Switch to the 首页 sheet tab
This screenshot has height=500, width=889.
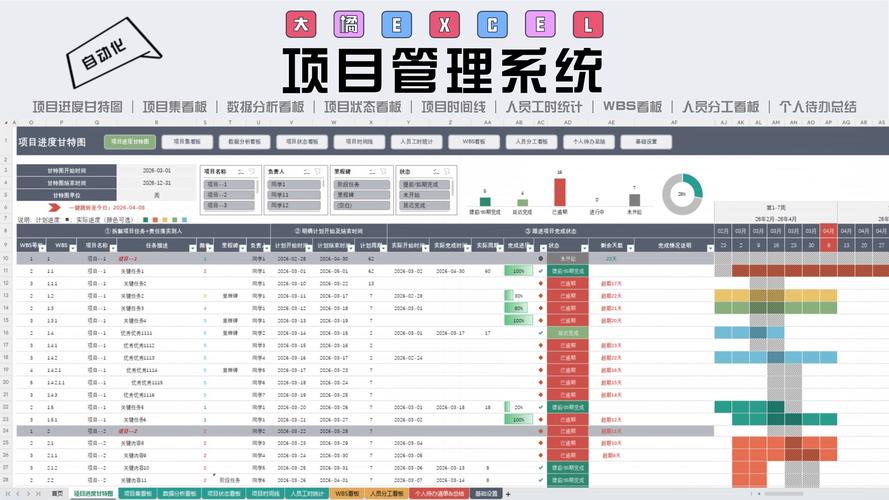coord(57,494)
